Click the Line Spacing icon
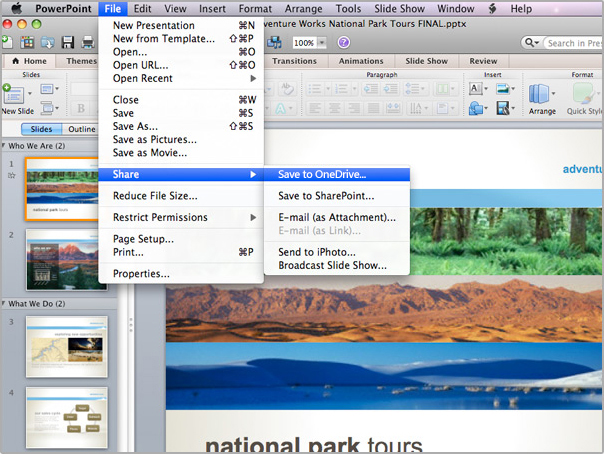604x454 pixels. 412,89
